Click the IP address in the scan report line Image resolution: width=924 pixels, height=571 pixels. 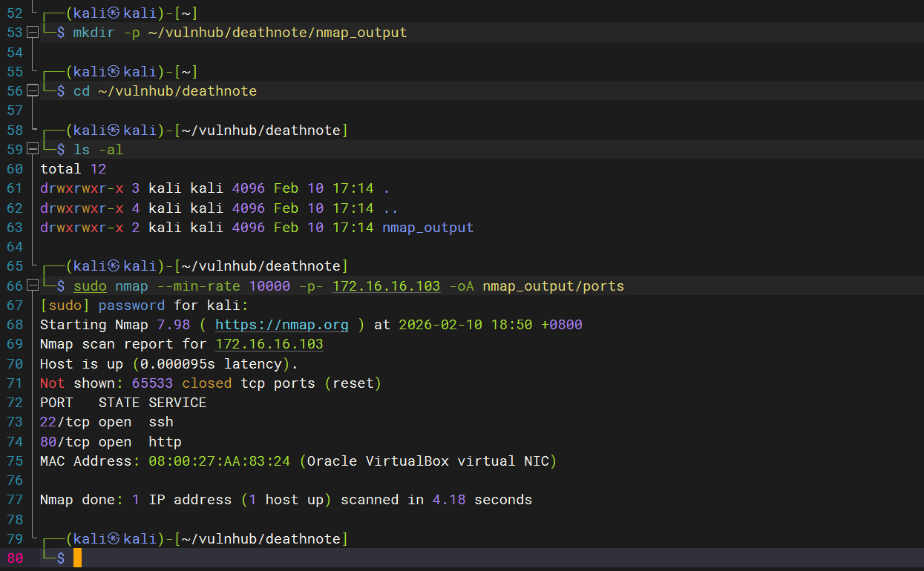coord(269,344)
